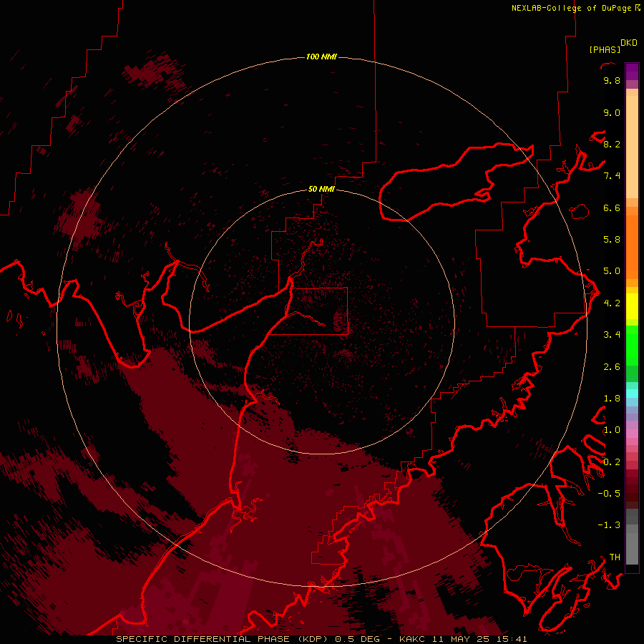Click the 0.5 DEG elevation text
This screenshot has height=644, width=644.
coord(358,639)
